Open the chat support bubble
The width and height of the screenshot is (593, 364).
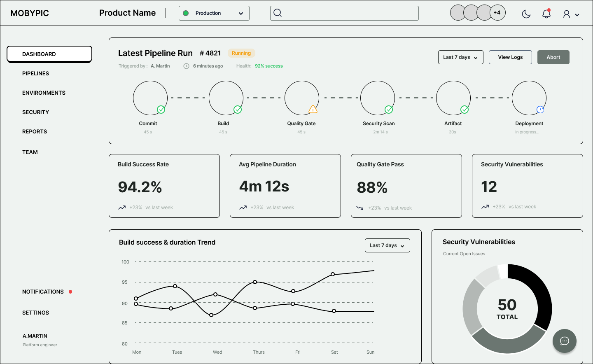(x=564, y=341)
